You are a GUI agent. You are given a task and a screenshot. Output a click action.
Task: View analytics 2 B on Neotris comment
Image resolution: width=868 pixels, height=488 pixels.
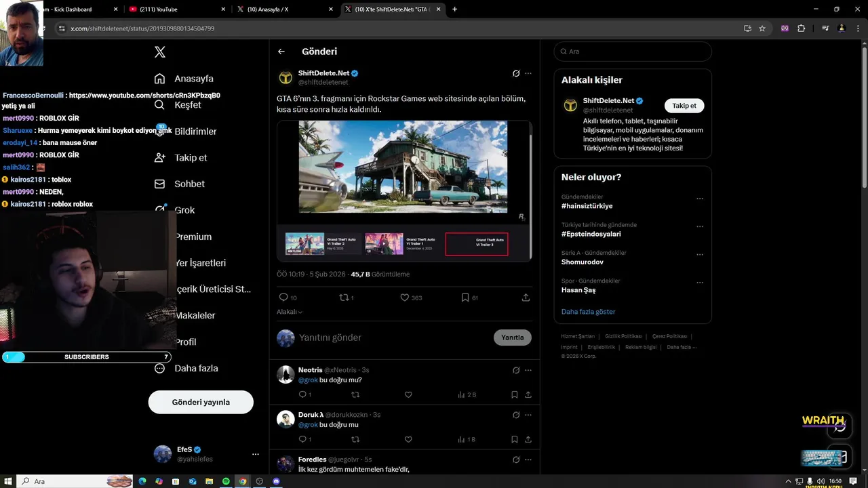click(x=467, y=394)
